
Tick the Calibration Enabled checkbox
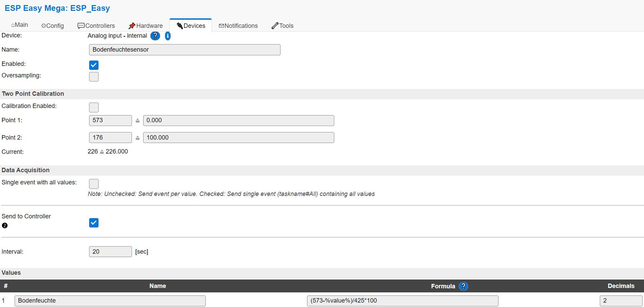pos(94,107)
